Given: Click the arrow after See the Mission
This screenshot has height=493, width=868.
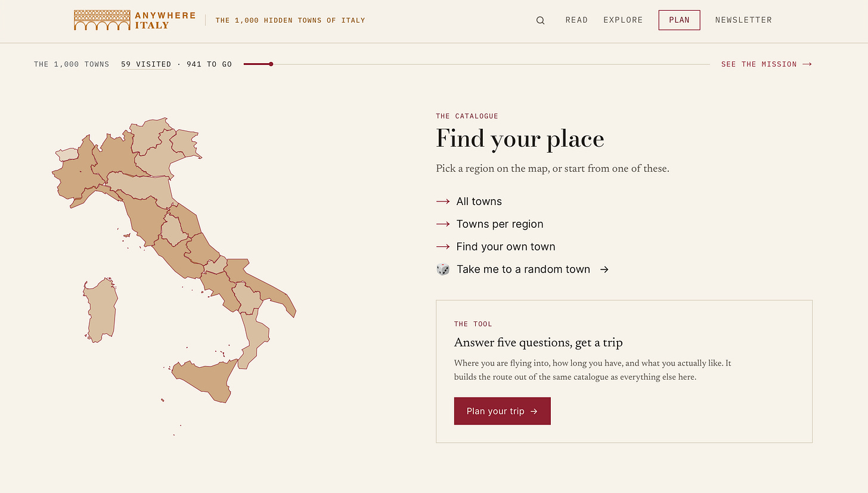Looking at the screenshot, I should [x=807, y=64].
